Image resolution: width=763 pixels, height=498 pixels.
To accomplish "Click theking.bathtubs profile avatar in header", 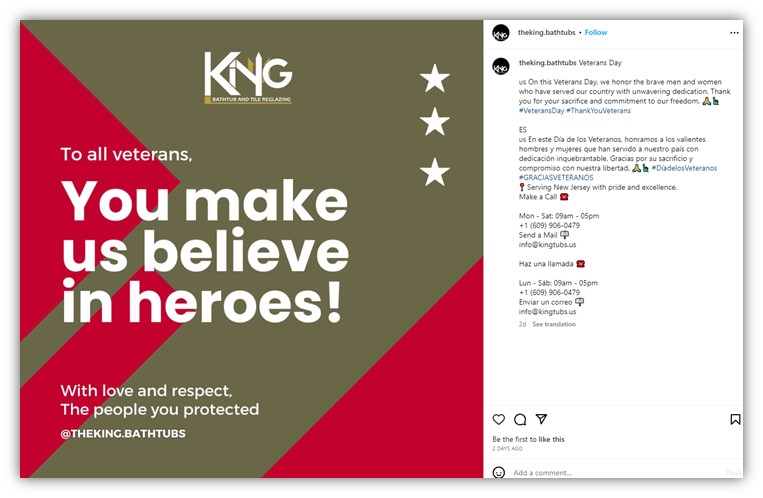I will pyautogui.click(x=501, y=33).
